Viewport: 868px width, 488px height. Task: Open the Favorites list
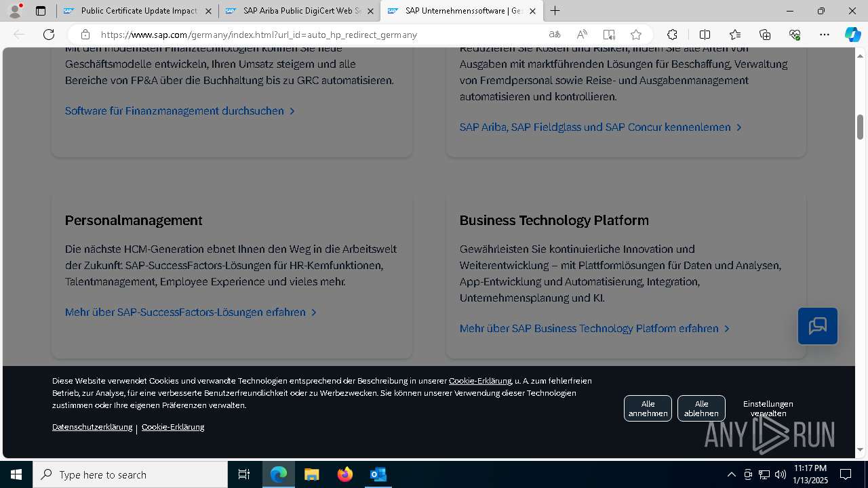click(x=735, y=35)
